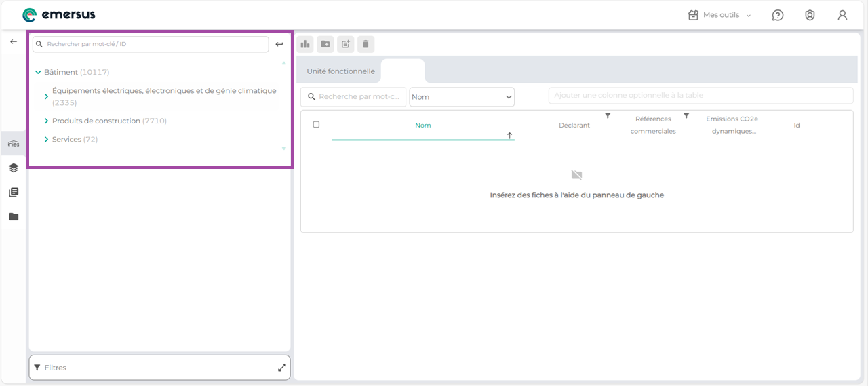Screen dimensions: 868x386
Task: Click the tree scroll-up arrow
Action: [283, 63]
